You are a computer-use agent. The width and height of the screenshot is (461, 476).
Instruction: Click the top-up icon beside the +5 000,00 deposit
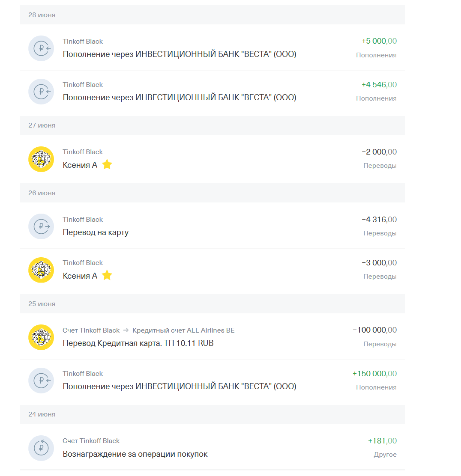(41, 48)
